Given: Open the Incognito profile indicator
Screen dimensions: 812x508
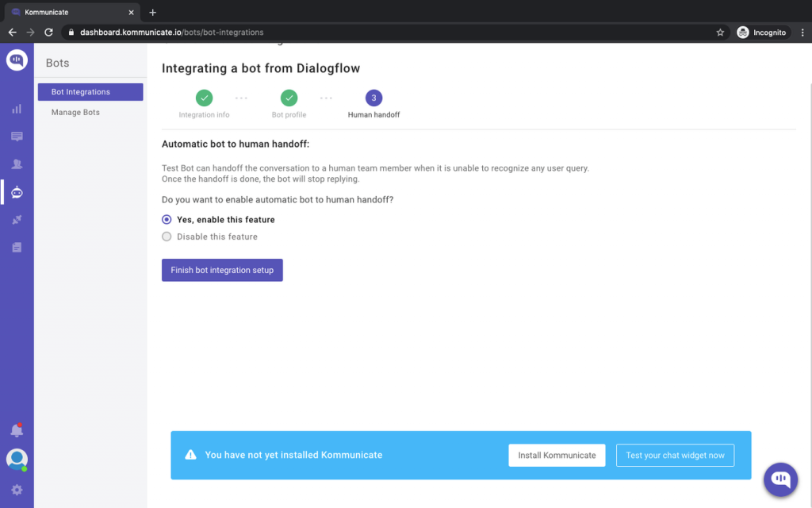Looking at the screenshot, I should click(x=762, y=32).
